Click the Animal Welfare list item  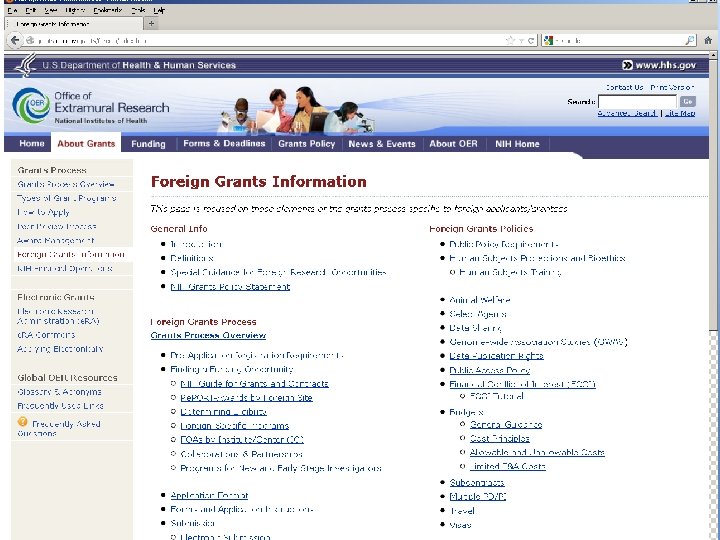click(480, 300)
